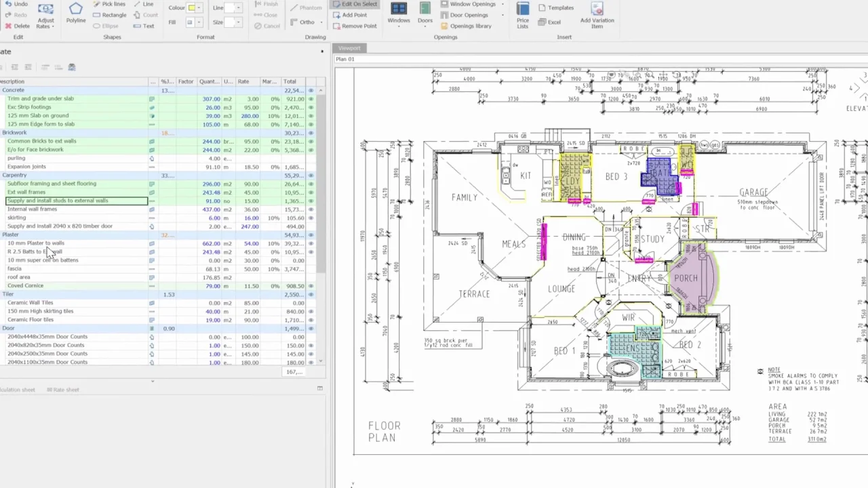Toggle visibility eye for Concrete section
This screenshot has width=868, height=488.
coord(311,90)
